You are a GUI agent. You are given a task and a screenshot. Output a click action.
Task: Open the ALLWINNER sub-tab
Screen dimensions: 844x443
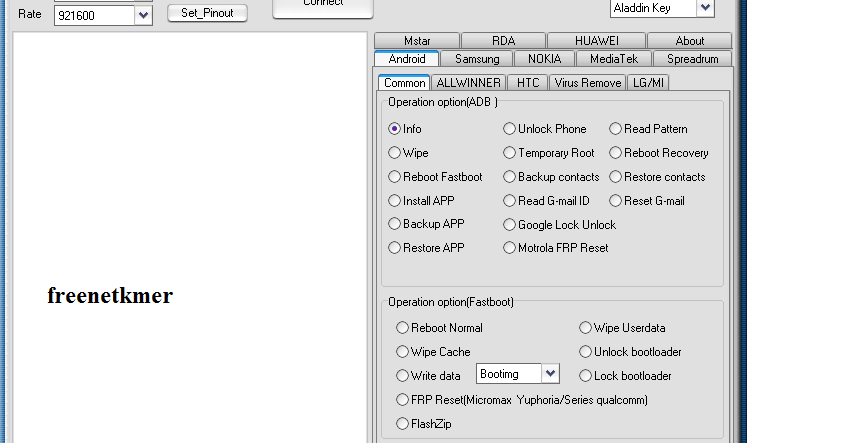click(468, 83)
